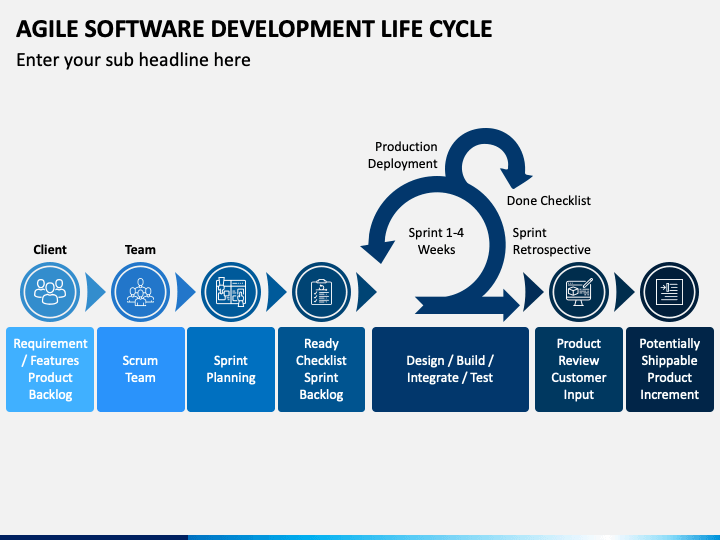Select the Ready Checklist clipboard icon circle
The height and width of the screenshot is (540, 720).
point(321,292)
